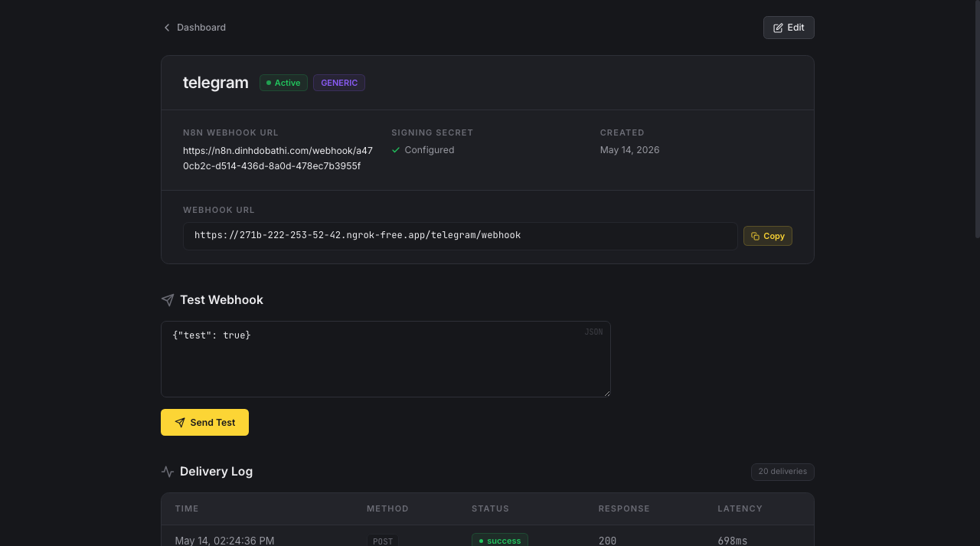Click the LATENCY column header

tap(740, 508)
